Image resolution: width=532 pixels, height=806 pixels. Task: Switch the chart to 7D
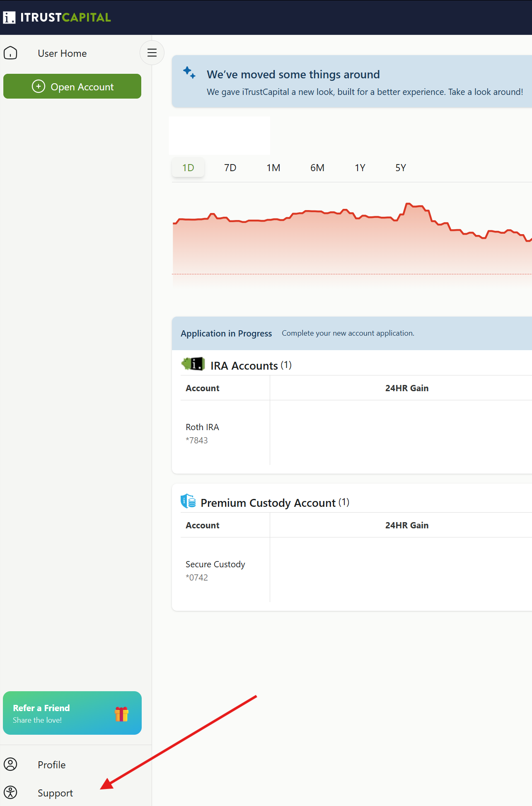pos(230,168)
